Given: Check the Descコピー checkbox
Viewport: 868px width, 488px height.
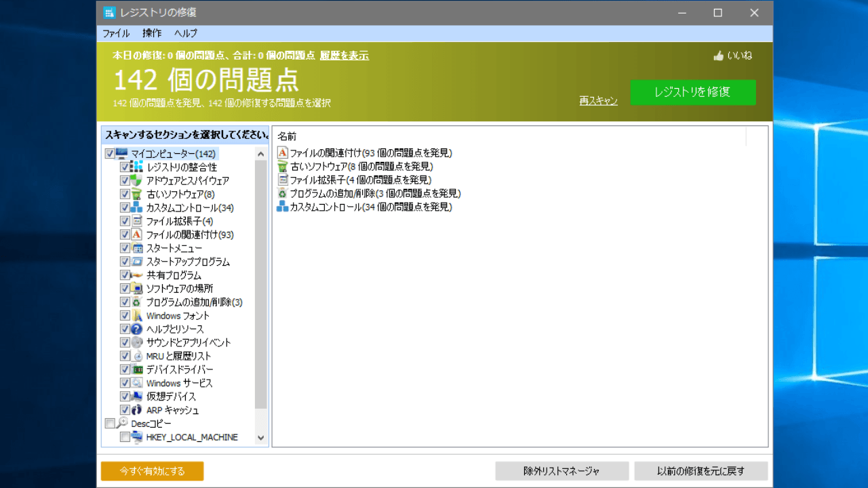Looking at the screenshot, I should [x=110, y=424].
